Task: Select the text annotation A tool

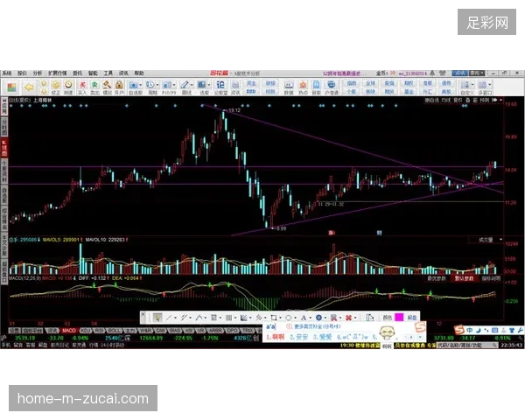Action: pyautogui.click(x=304, y=318)
